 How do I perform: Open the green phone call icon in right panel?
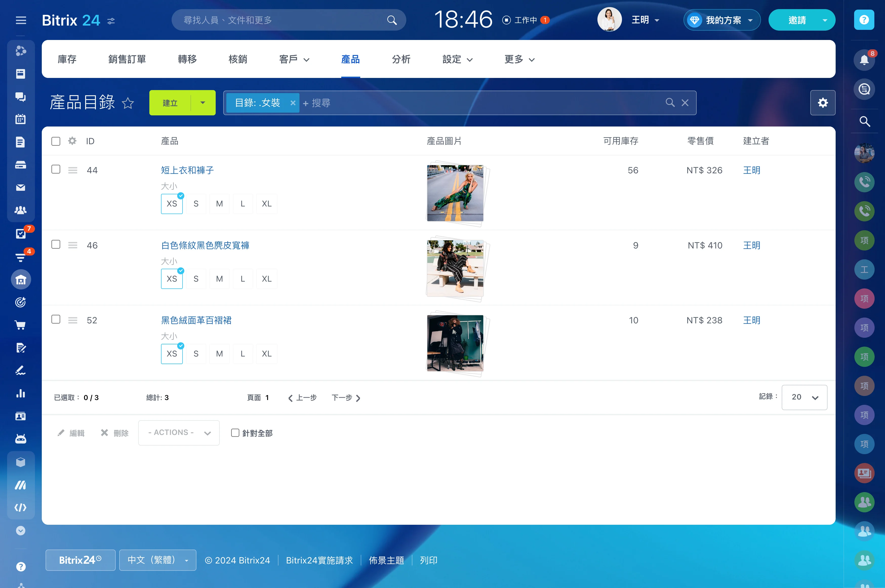(864, 211)
